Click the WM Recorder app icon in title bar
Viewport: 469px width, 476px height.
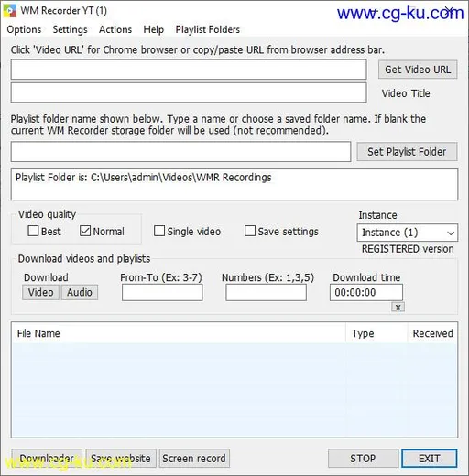coord(10,11)
